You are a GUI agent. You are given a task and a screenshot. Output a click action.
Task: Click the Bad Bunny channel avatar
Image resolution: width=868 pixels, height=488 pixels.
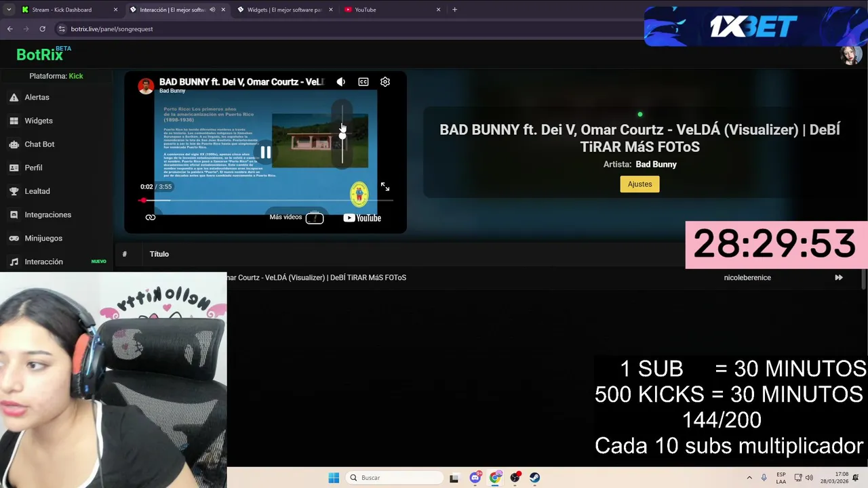point(146,86)
